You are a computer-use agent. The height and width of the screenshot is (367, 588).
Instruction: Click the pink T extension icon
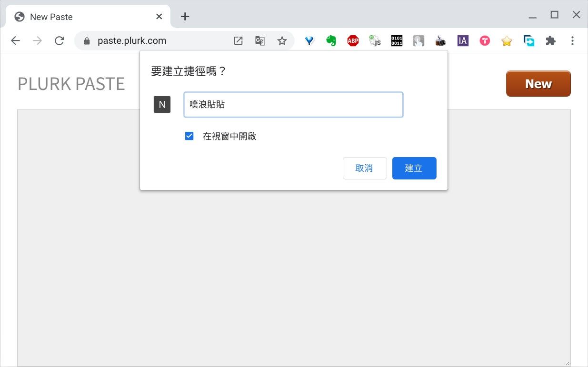tap(485, 41)
